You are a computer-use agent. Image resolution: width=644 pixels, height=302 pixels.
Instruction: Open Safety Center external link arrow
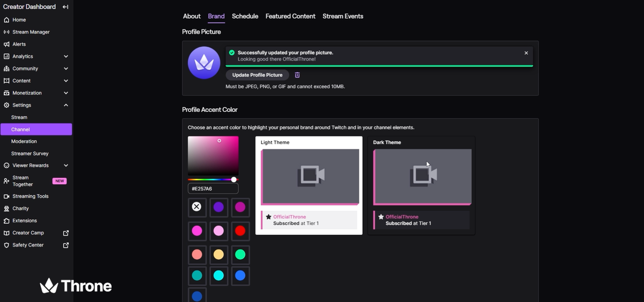(66, 245)
